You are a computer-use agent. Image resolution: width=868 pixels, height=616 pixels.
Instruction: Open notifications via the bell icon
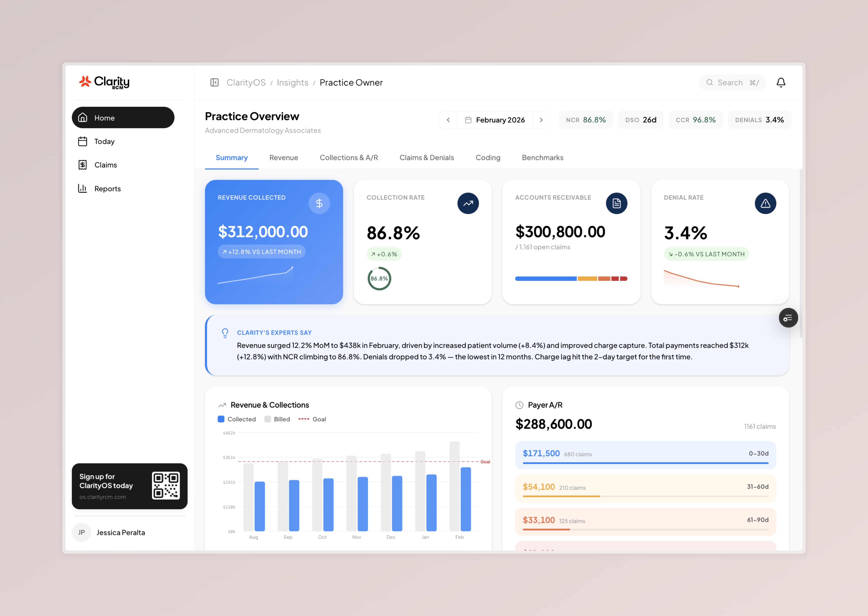[781, 82]
